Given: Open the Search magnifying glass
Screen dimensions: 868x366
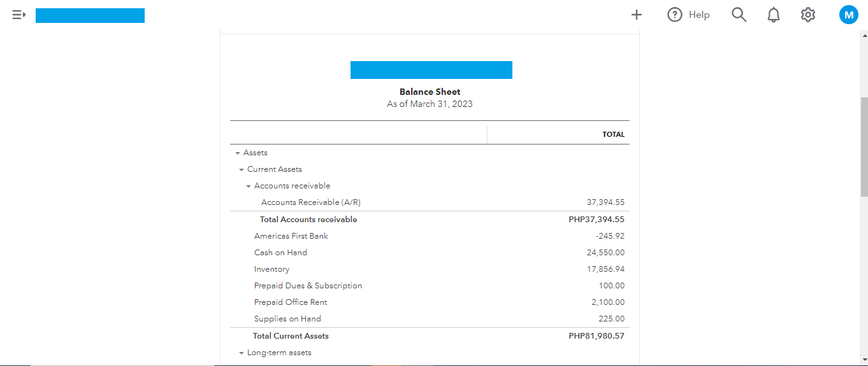Looking at the screenshot, I should [x=739, y=15].
